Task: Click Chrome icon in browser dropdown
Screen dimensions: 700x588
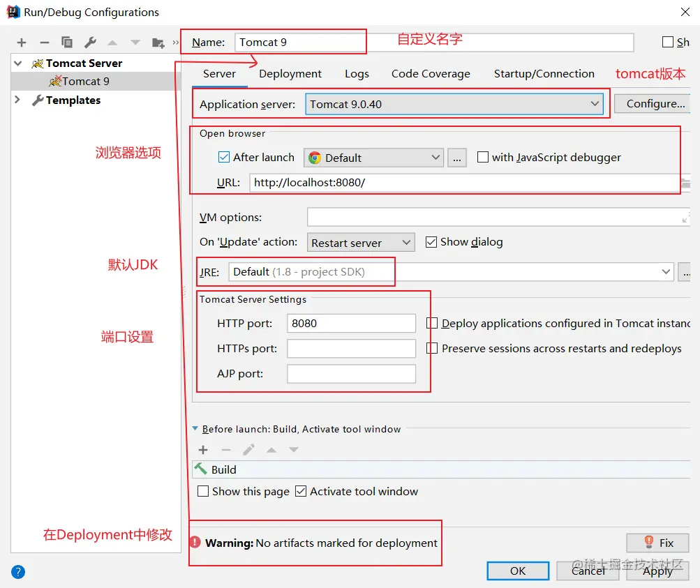Action: [315, 158]
